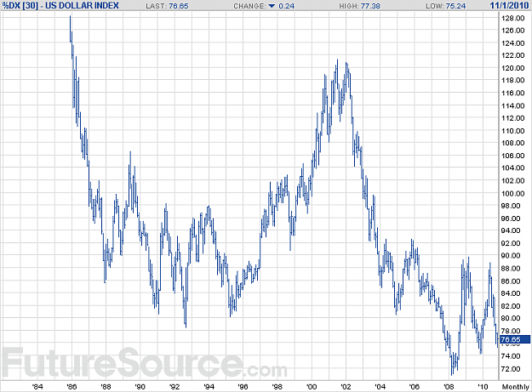Click the 120.00 price axis label
532x392 pixels.
(513, 68)
